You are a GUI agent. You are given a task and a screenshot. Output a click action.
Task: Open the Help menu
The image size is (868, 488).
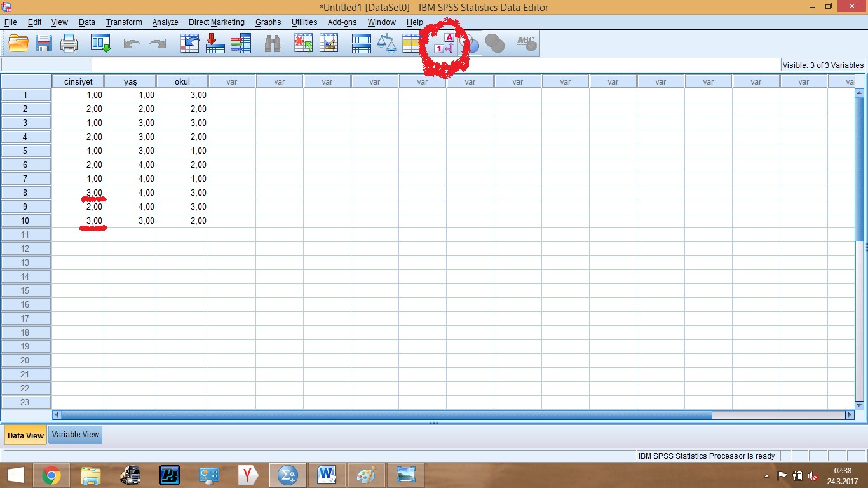[414, 22]
